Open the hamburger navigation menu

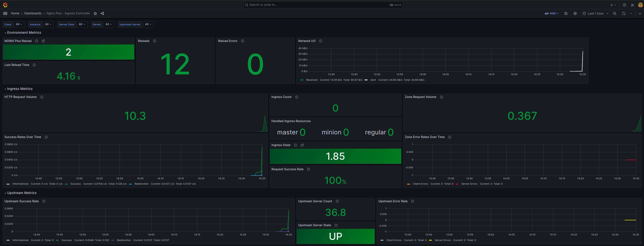point(5,13)
